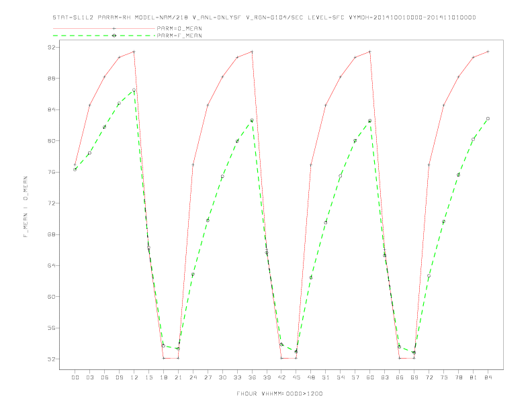This screenshot has width=532, height=411.
Task: Click the x-axis forecast hour label 03
Action: click(89, 377)
